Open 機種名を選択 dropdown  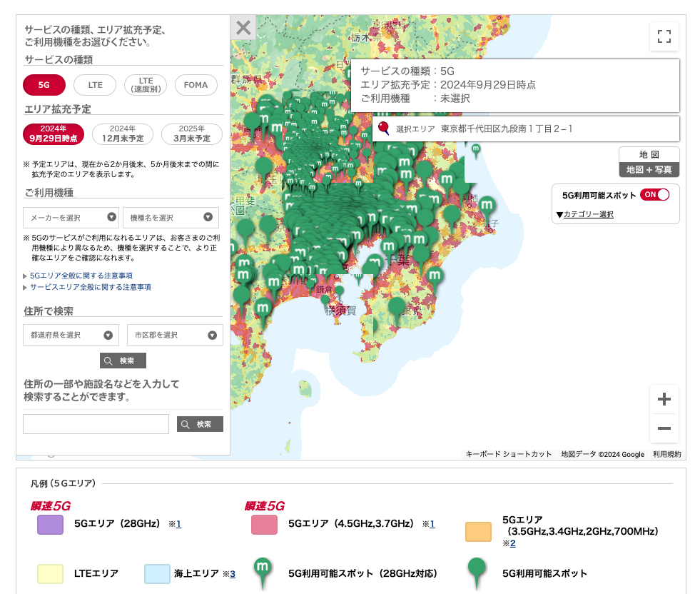(171, 218)
